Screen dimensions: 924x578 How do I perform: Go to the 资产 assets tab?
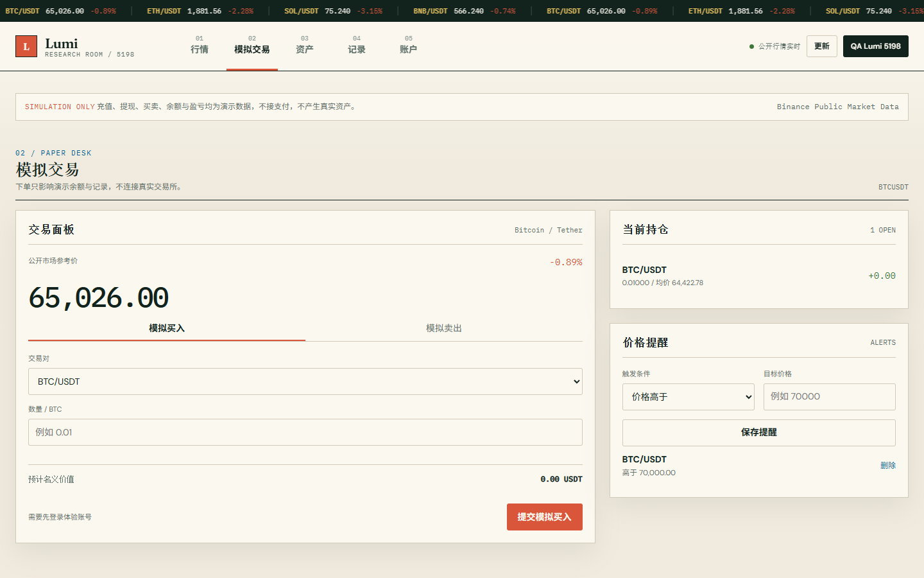305,46
